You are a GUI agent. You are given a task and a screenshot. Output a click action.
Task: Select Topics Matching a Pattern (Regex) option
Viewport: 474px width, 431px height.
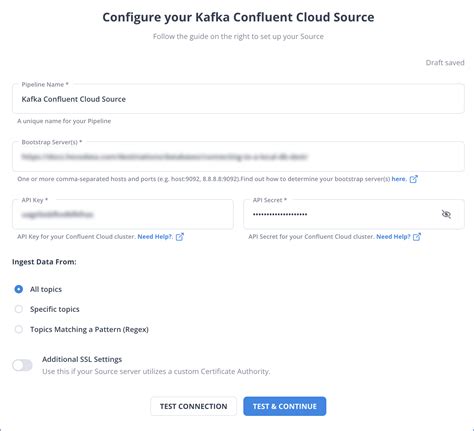[19, 329]
